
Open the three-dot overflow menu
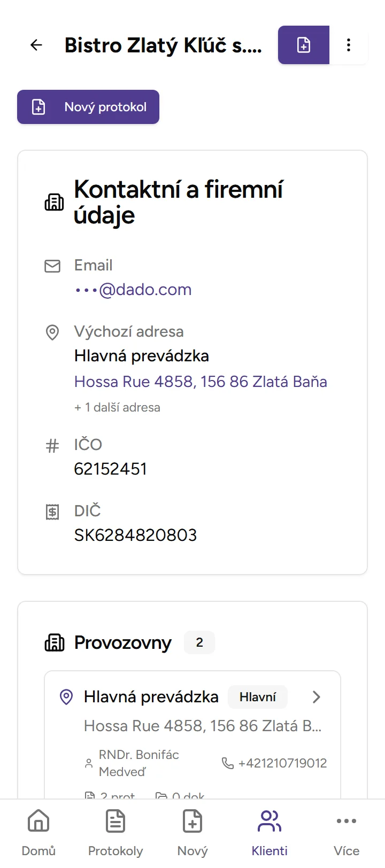point(349,45)
